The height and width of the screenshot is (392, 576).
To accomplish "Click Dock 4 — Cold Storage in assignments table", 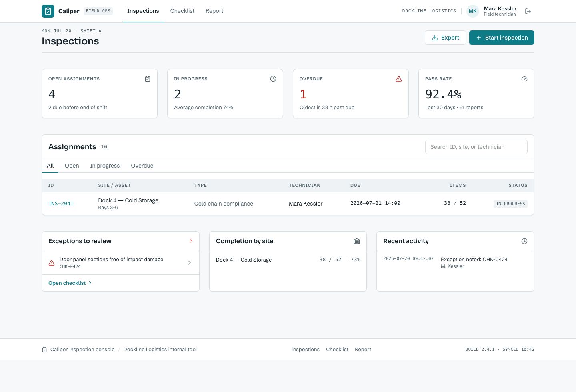I will (x=128, y=200).
